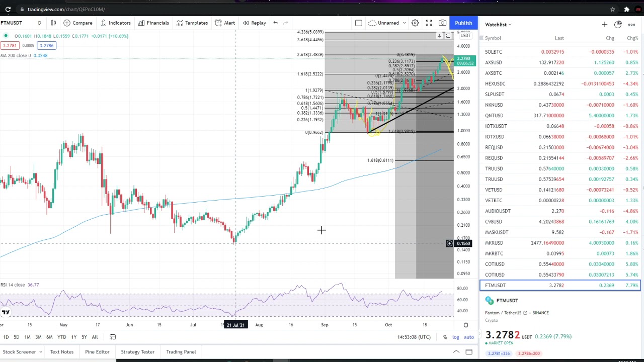Start bar Replay mode
The width and height of the screenshot is (644, 362).
coord(254,23)
